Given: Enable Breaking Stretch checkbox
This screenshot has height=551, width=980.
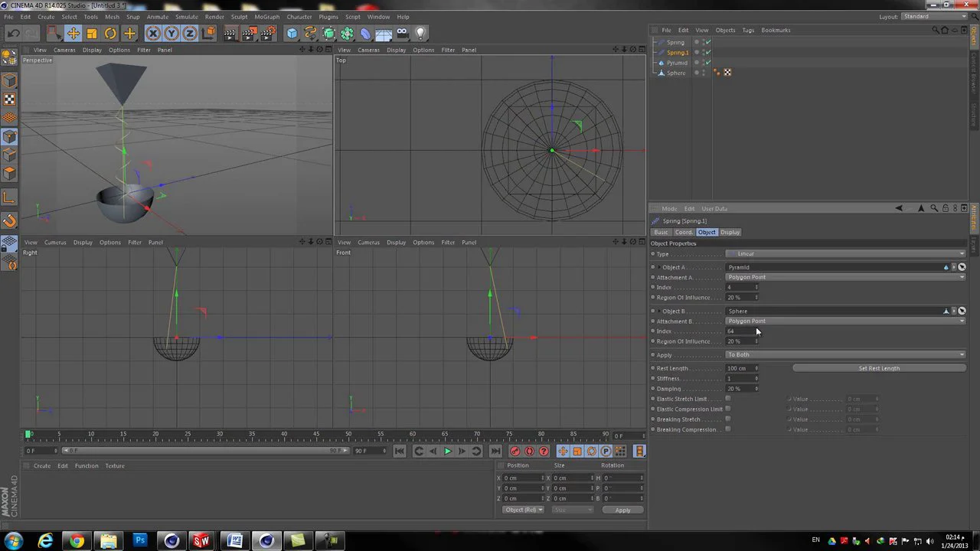Looking at the screenshot, I should click(727, 419).
